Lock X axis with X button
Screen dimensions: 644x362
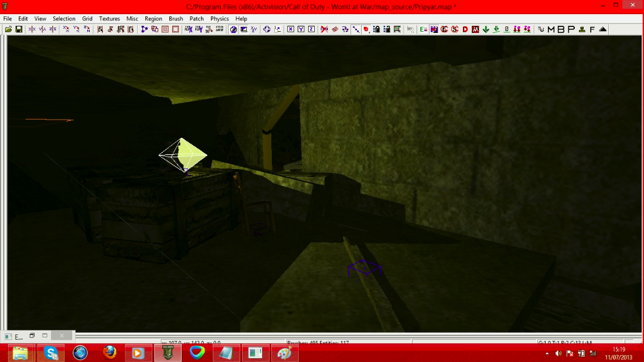point(291,29)
